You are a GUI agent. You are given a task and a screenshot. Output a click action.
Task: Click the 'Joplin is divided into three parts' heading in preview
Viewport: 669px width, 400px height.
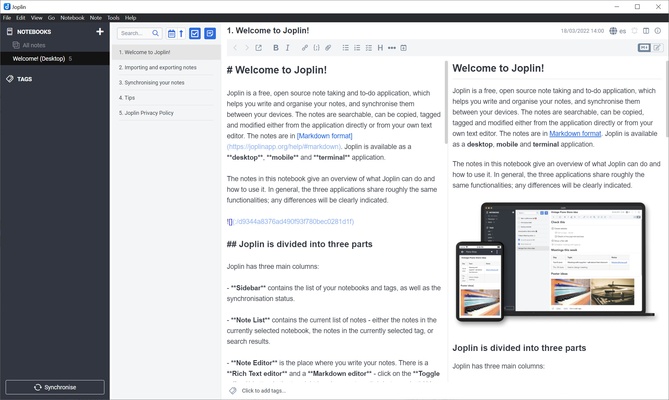click(x=519, y=348)
